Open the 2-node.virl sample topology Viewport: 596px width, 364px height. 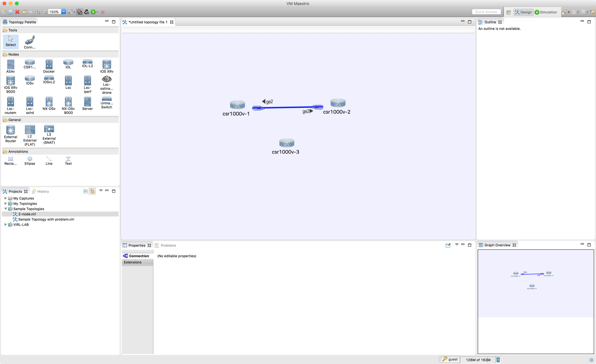[27, 214]
